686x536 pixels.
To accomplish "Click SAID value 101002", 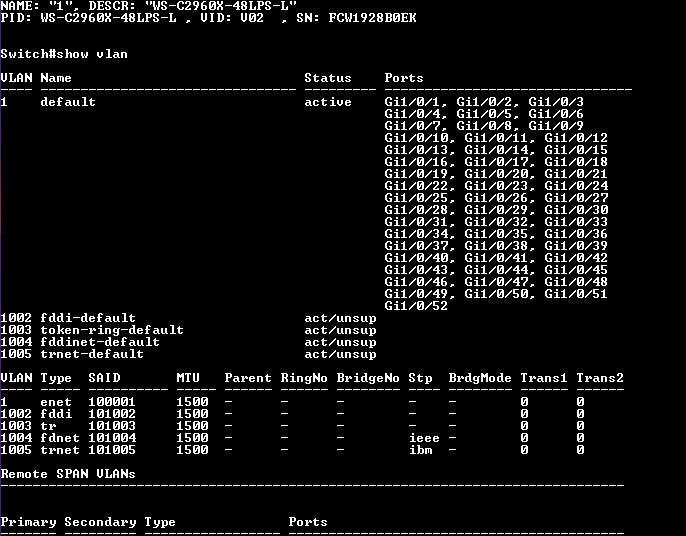I will [x=112, y=413].
